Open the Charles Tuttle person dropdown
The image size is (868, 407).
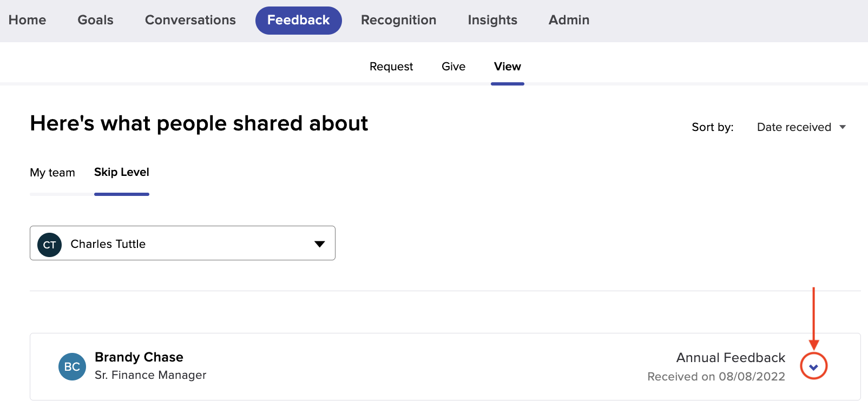pyautogui.click(x=182, y=243)
